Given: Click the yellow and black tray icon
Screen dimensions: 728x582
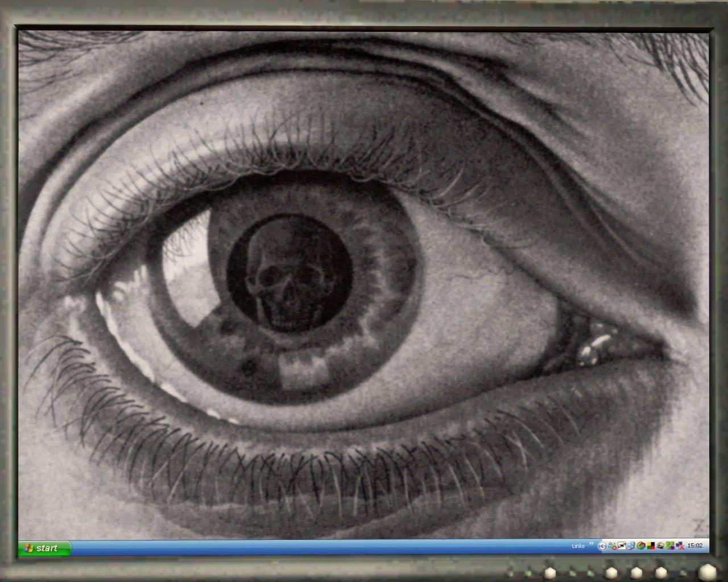Looking at the screenshot, I should (x=660, y=546).
